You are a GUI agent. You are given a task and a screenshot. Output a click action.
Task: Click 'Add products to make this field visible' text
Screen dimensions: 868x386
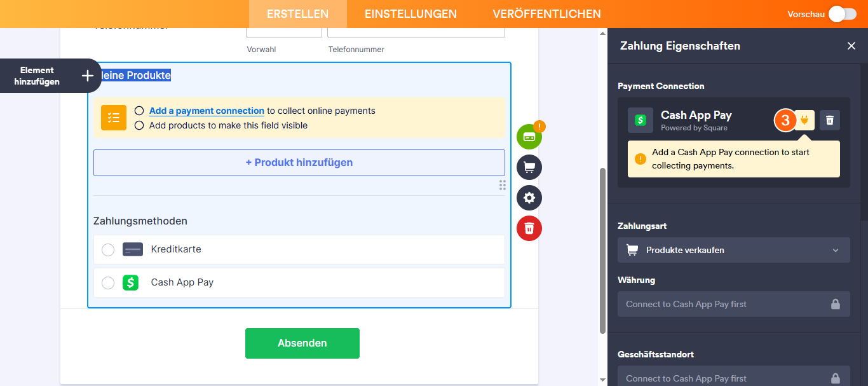(228, 125)
